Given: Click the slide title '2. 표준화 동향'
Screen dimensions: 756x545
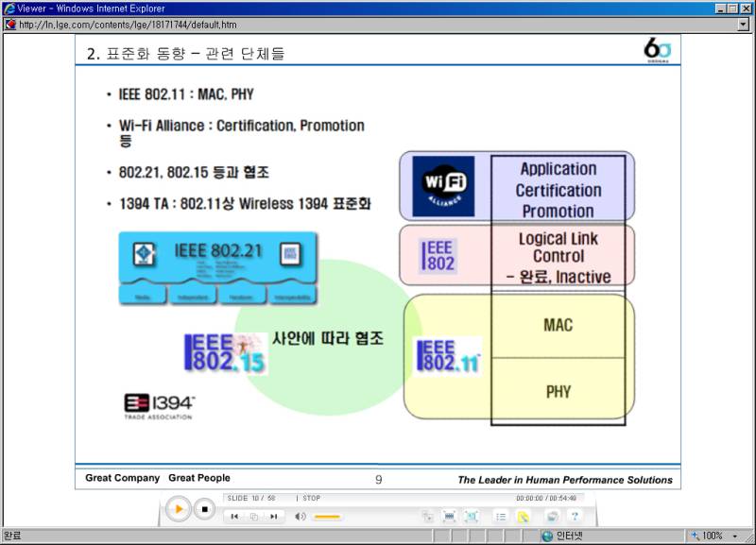Looking at the screenshot, I should point(185,53).
